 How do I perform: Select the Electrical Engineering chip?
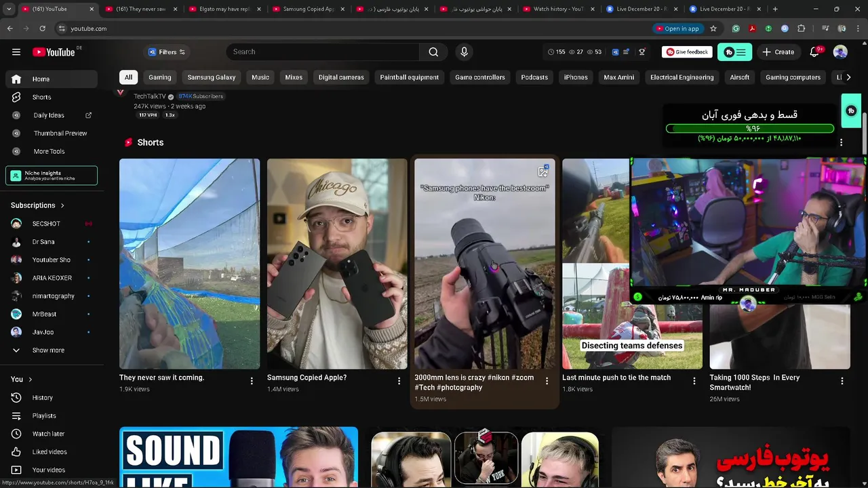pyautogui.click(x=682, y=77)
